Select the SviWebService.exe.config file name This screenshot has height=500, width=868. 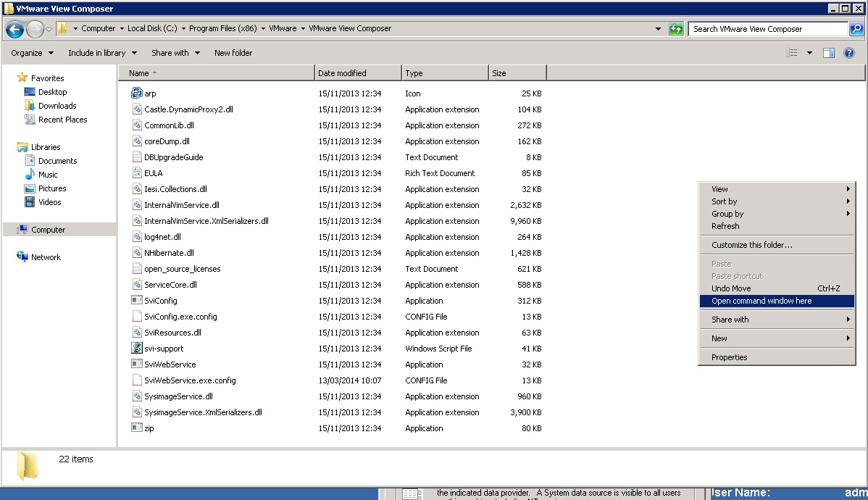coord(190,380)
